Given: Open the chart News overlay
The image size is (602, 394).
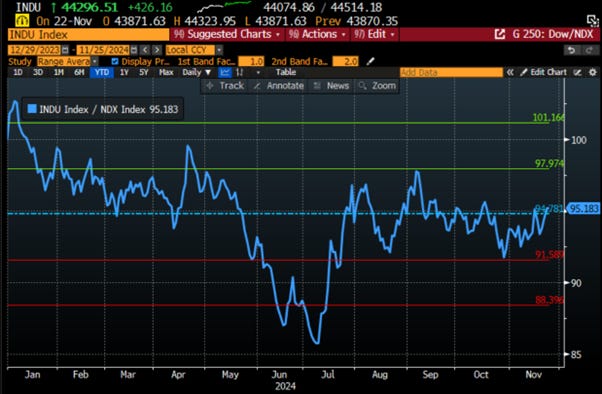Looking at the screenshot, I should coord(331,86).
